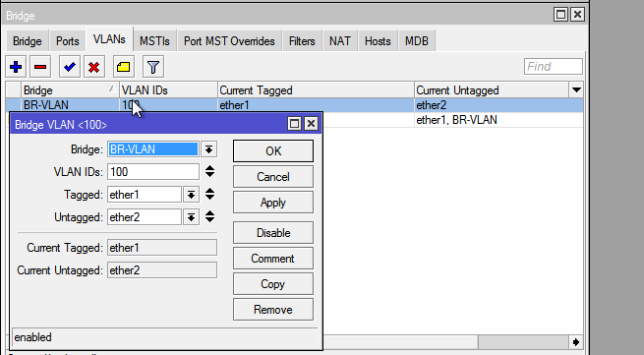The height and width of the screenshot is (355, 644).
Task: Open the Hosts tab
Action: 378,41
